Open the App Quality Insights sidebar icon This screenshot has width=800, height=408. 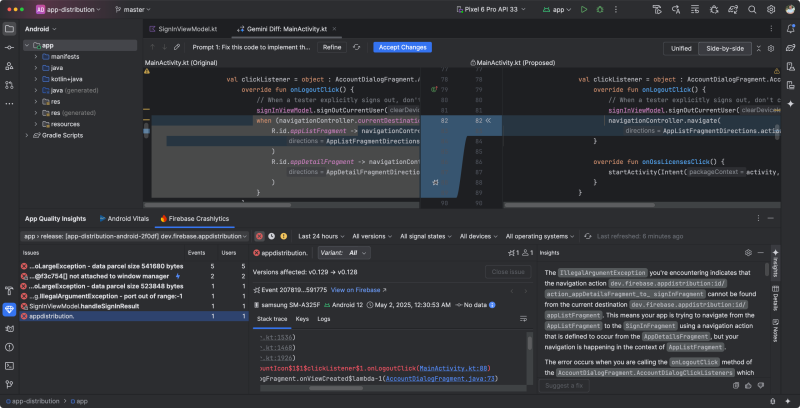point(10,311)
